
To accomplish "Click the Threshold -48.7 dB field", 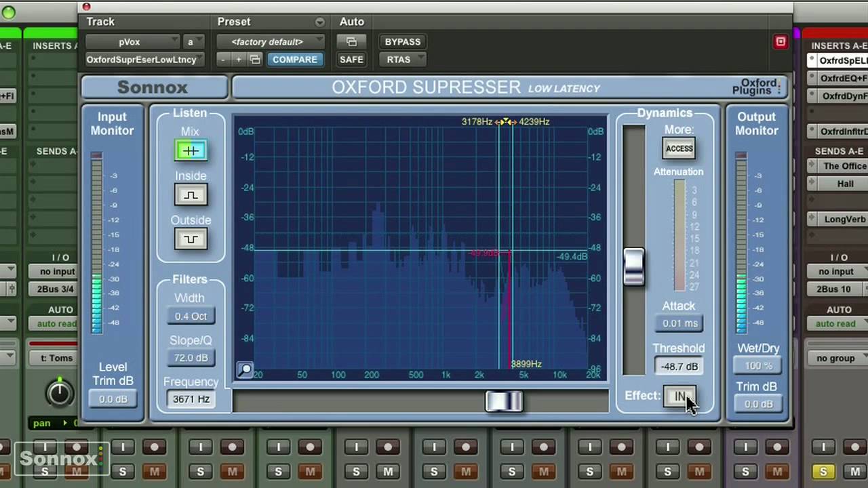I will click(x=679, y=366).
